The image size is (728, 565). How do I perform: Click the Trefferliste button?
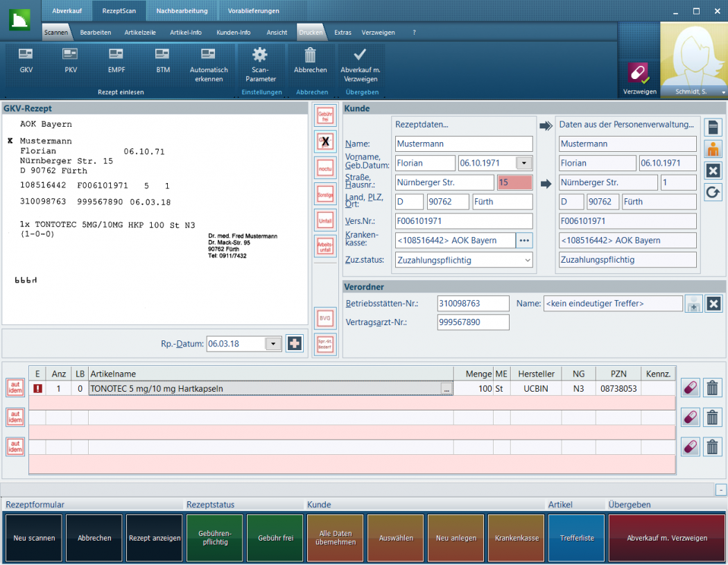coord(577,538)
